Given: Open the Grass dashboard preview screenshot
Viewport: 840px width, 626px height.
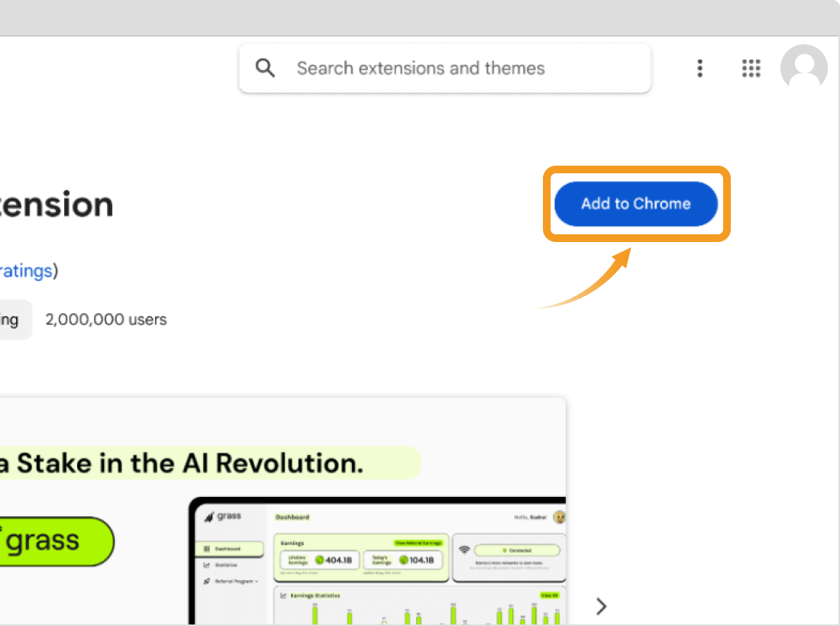Looking at the screenshot, I should pyautogui.click(x=378, y=561).
